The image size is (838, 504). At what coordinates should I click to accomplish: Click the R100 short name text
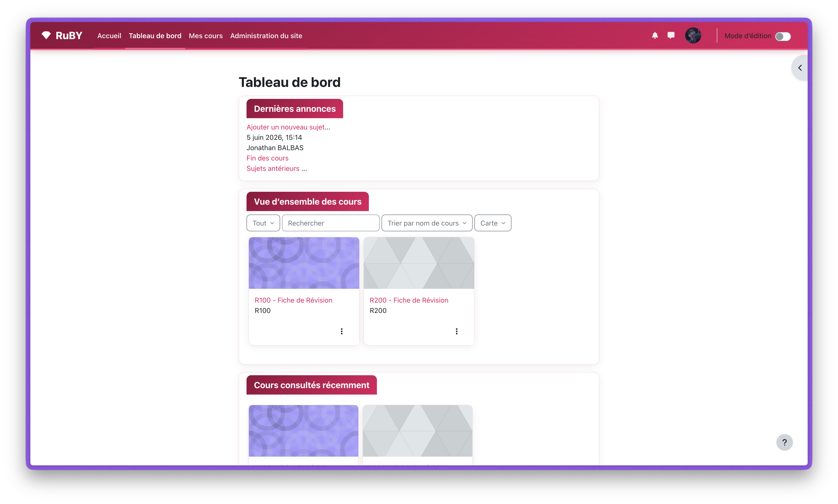pyautogui.click(x=263, y=310)
